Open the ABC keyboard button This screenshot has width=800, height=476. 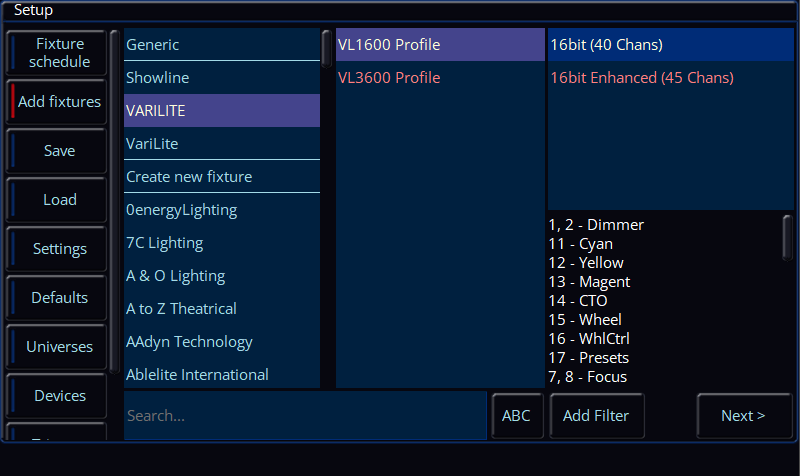click(x=516, y=416)
